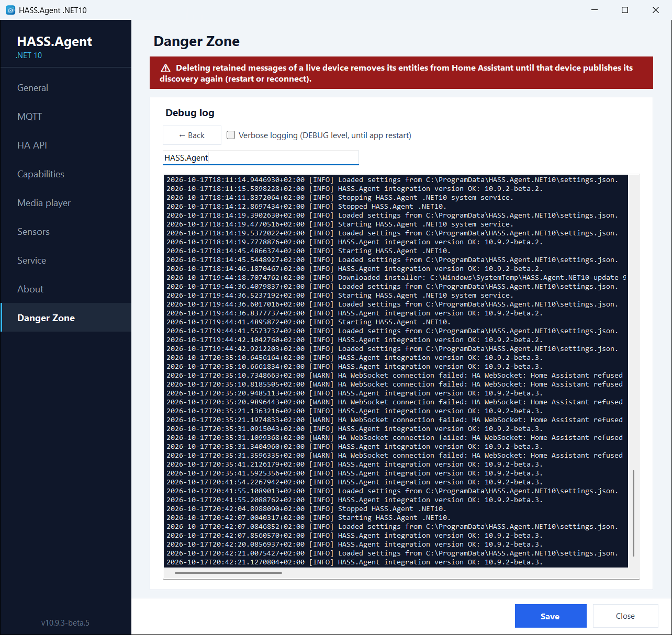Open Media player settings

(66, 203)
